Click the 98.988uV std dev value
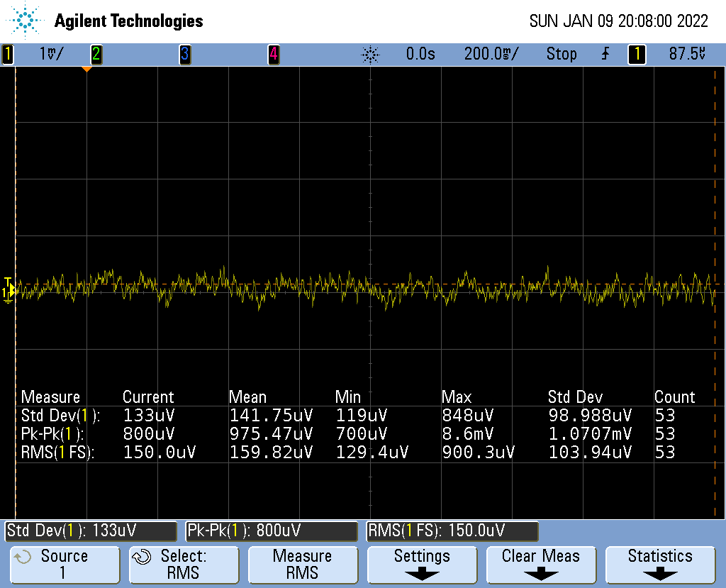Image resolution: width=726 pixels, height=588 pixels. click(x=591, y=415)
